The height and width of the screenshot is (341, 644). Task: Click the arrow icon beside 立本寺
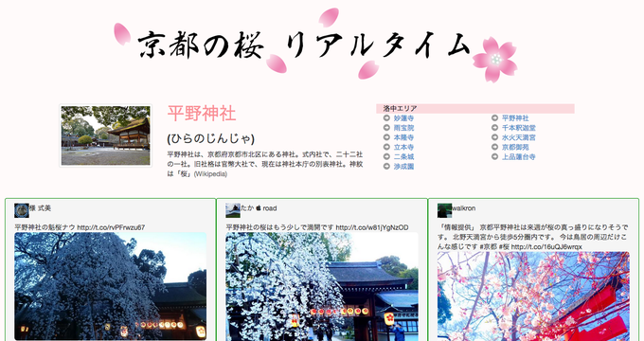tap(386, 147)
